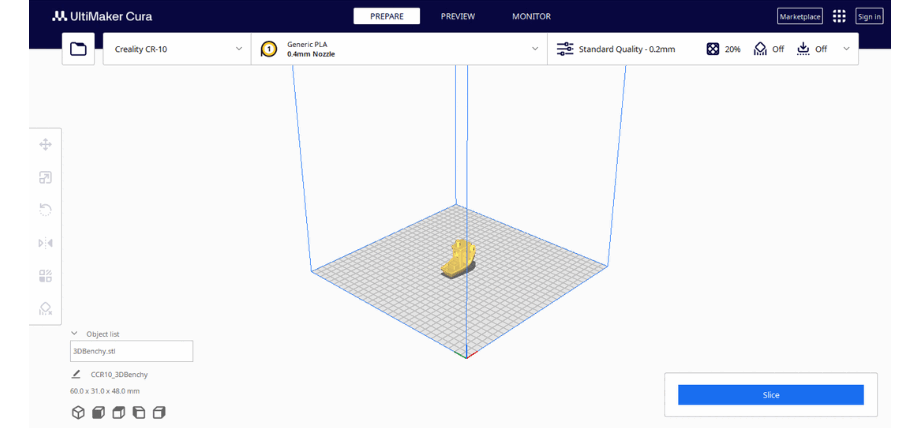The width and height of the screenshot is (920, 428).
Task: Select the Mirror tool in the sidebar
Action: tap(45, 242)
